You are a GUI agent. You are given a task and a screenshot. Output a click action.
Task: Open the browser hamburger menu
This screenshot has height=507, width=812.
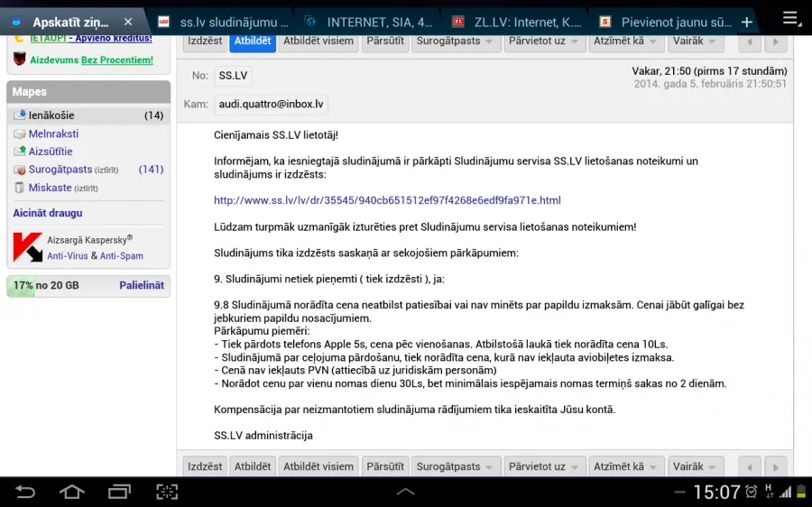click(x=790, y=19)
